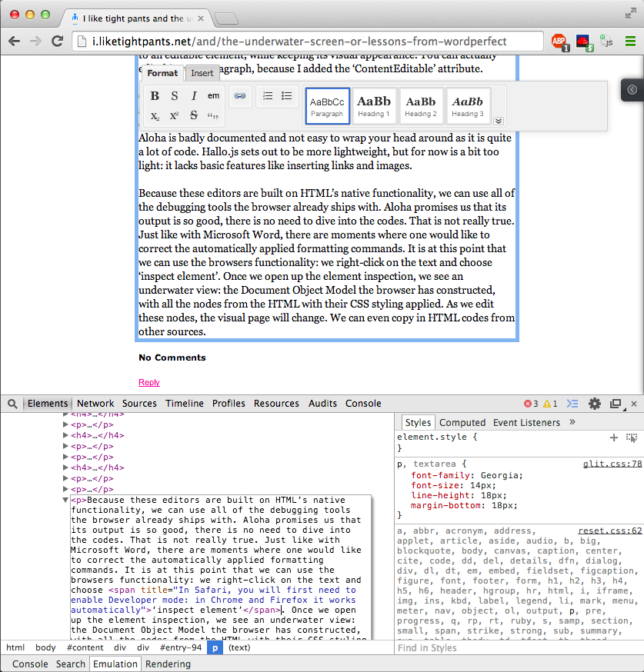This screenshot has height=672, width=644.
Task: Click the Find in Styles field
Action: pyautogui.click(x=519, y=648)
